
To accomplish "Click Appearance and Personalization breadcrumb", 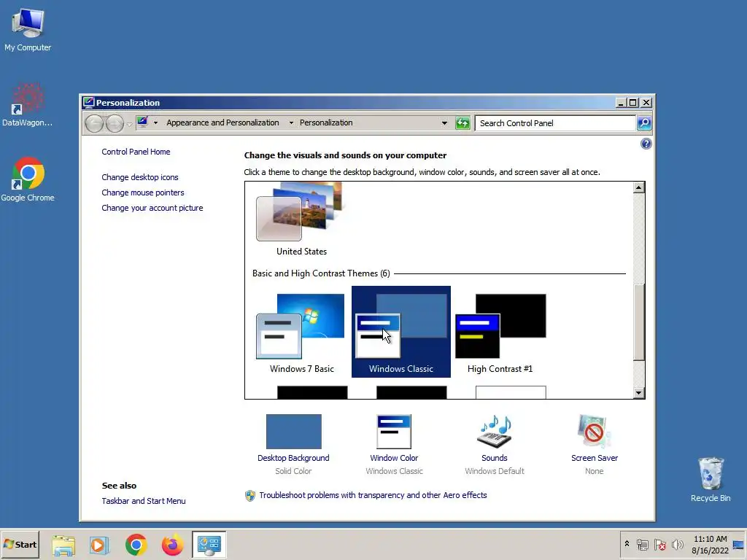I will pyautogui.click(x=222, y=122).
